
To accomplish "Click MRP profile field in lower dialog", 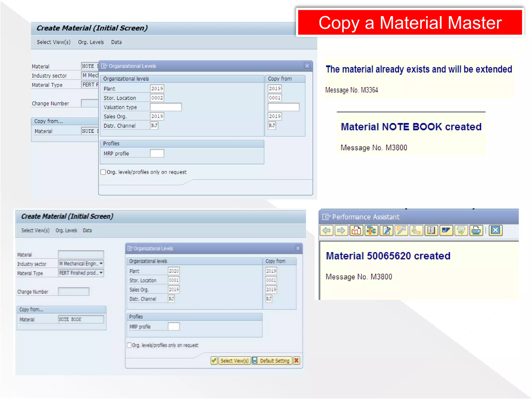I will click(x=174, y=327).
